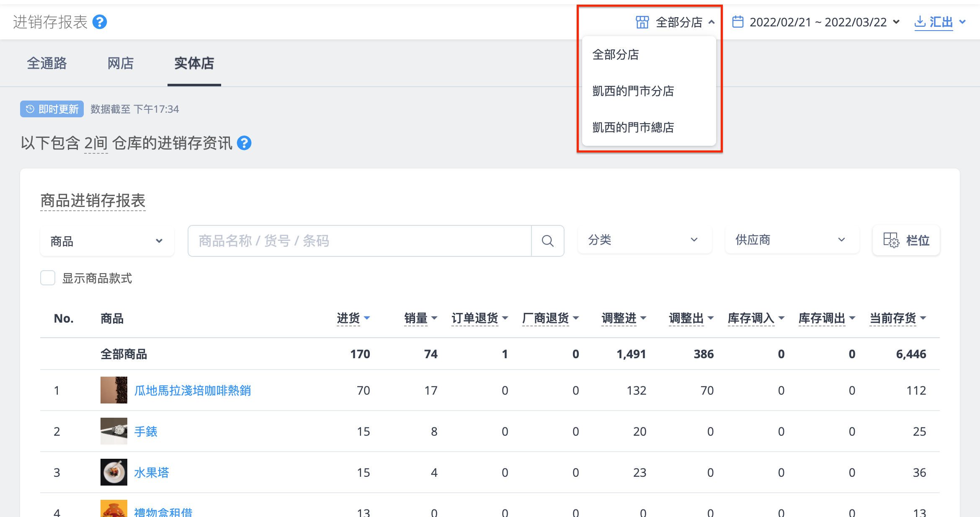980x517 pixels.
Task: Click the store icon beside 全部分店
Action: (642, 22)
